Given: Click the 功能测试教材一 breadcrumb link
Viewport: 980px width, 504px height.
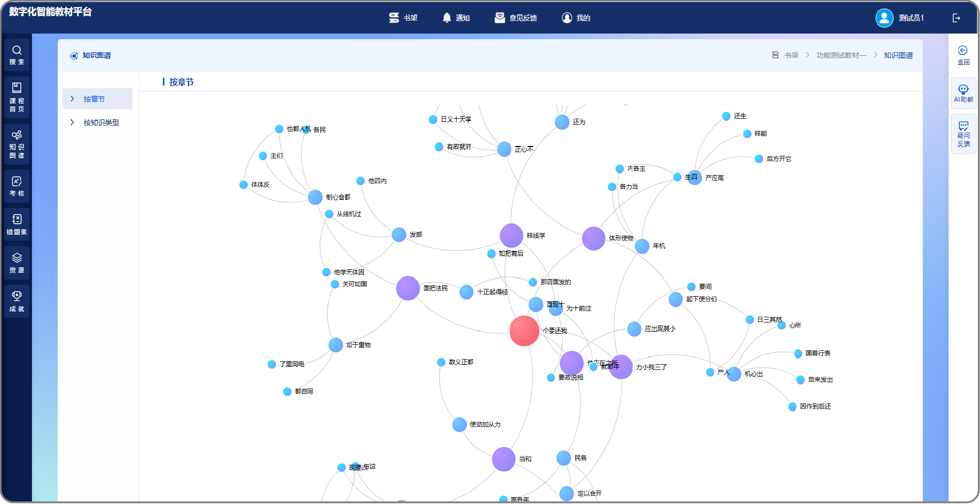Looking at the screenshot, I should point(841,55).
